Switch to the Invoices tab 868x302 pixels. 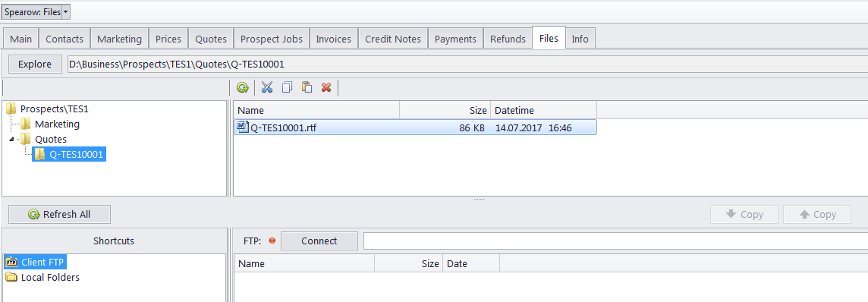[x=334, y=39]
